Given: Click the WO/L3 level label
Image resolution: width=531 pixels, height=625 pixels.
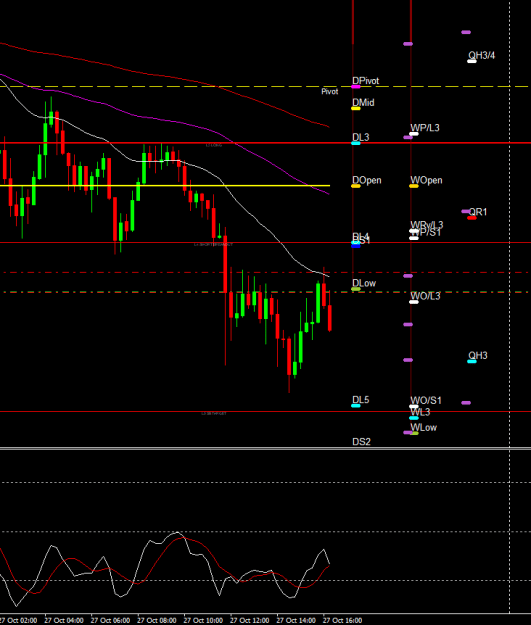Looking at the screenshot, I should (x=425, y=296).
